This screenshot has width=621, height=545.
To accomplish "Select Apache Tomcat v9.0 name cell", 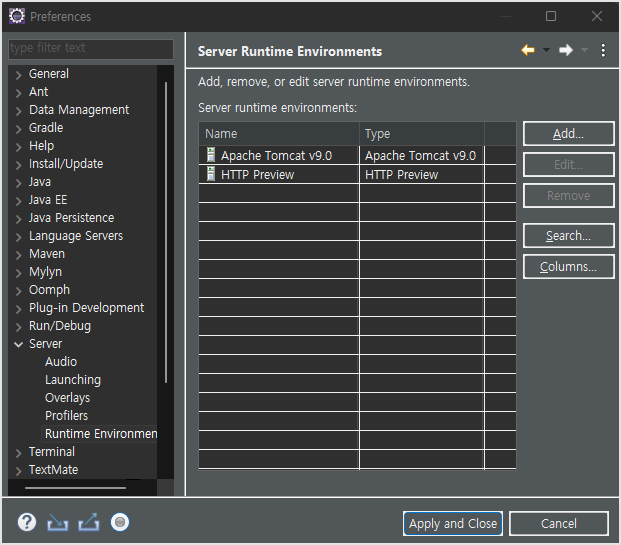I will point(279,155).
